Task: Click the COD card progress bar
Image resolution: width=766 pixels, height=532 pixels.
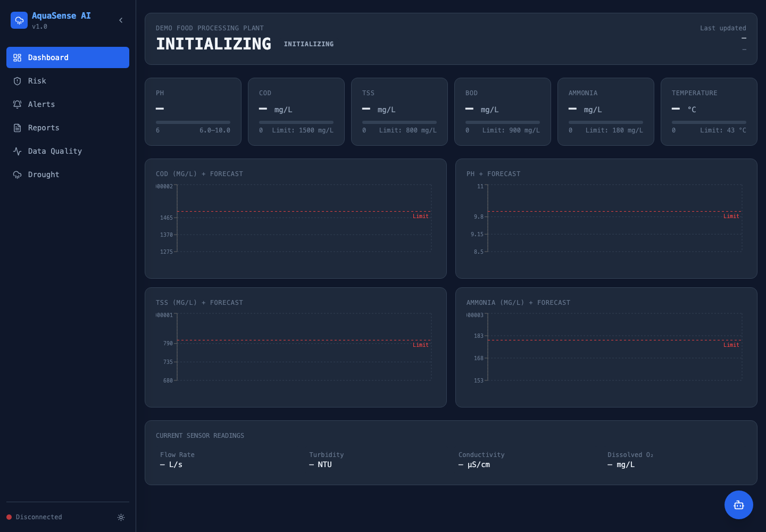Action: 296,122
